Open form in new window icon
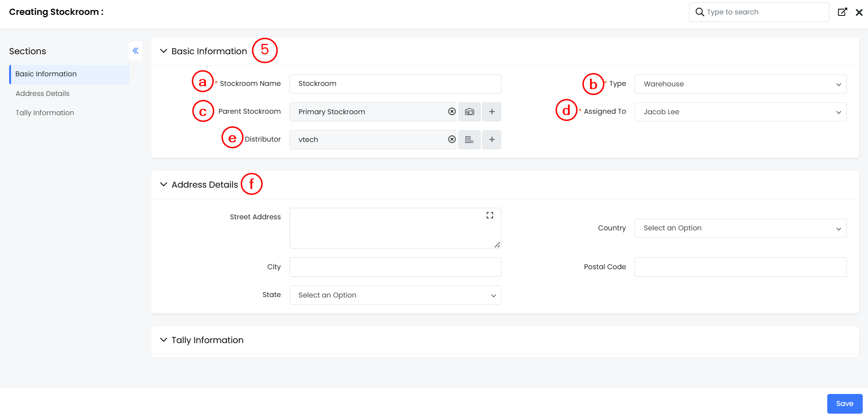The height and width of the screenshot is (417, 868). 842,12
